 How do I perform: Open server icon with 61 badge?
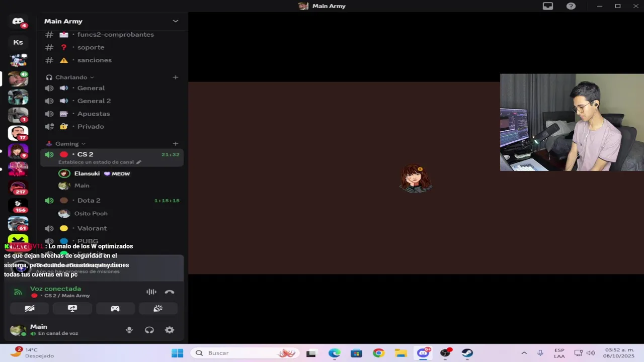[x=18, y=224]
